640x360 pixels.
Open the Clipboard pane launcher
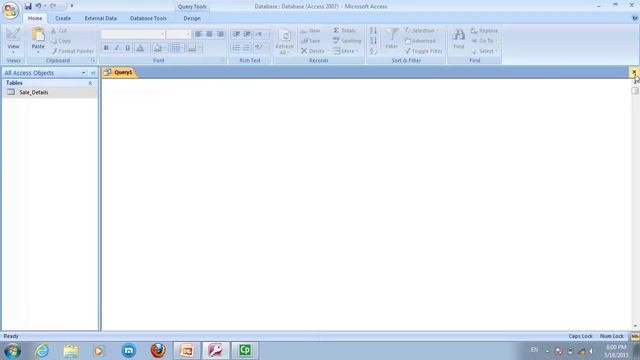[93, 60]
